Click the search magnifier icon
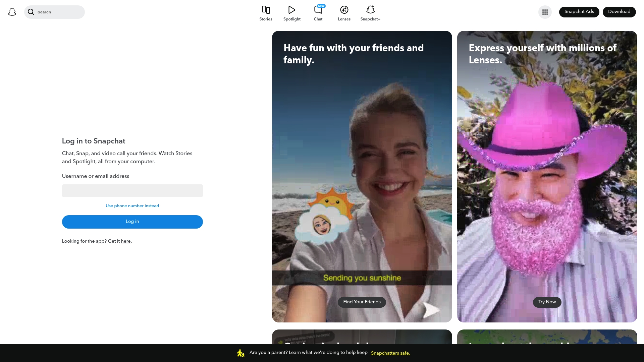This screenshot has width=644, height=362. [31, 12]
